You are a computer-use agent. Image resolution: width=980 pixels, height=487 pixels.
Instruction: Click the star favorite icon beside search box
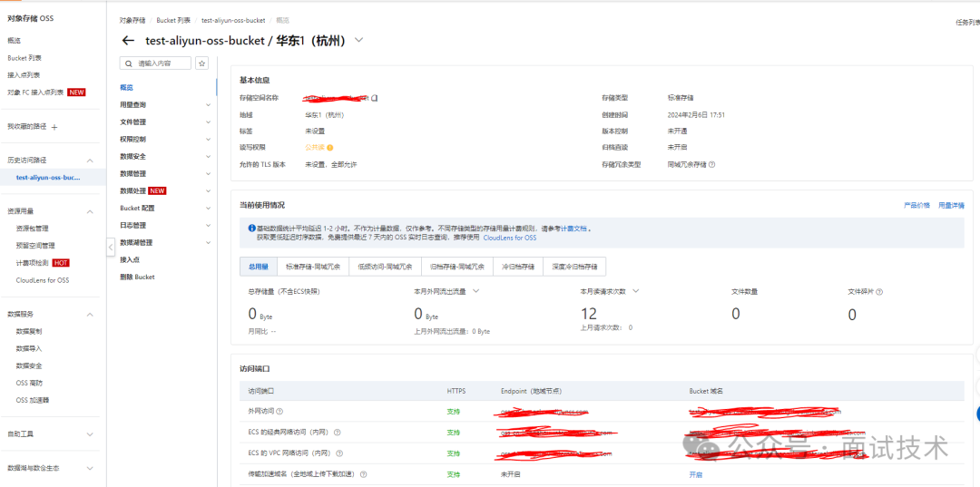click(x=201, y=63)
